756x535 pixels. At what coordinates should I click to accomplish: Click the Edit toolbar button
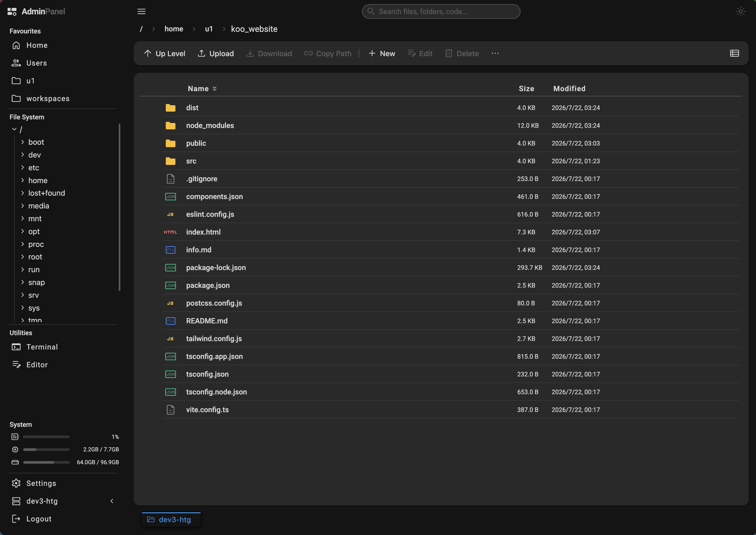click(420, 53)
